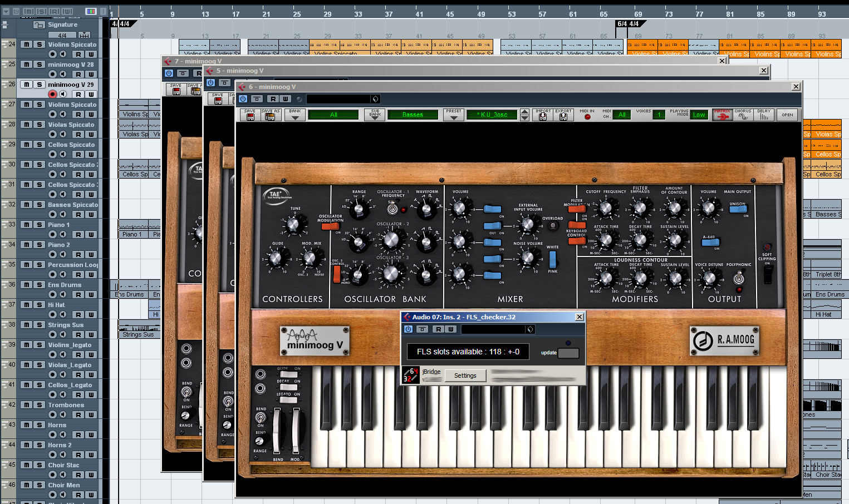
Task: Click bar 41 on the timeline ruler
Action: point(419,14)
